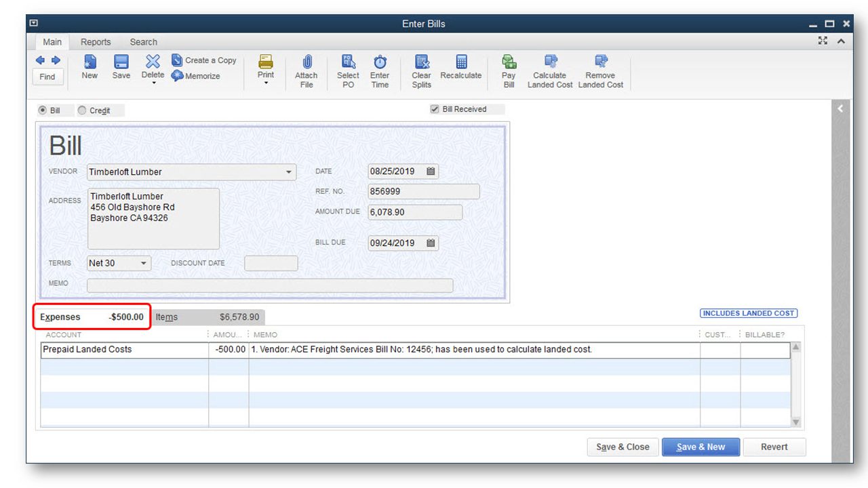The image size is (868, 488).
Task: Open the Reports ribbon tab
Action: click(96, 42)
